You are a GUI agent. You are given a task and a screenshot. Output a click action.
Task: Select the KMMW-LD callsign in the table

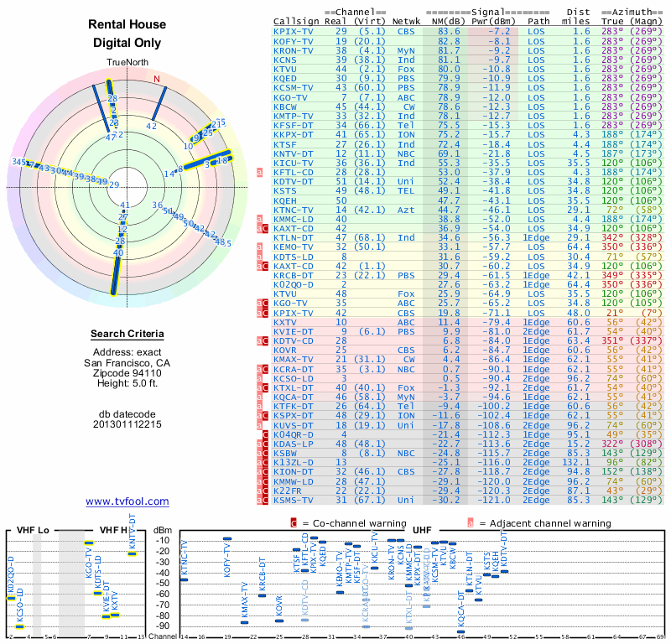click(293, 482)
